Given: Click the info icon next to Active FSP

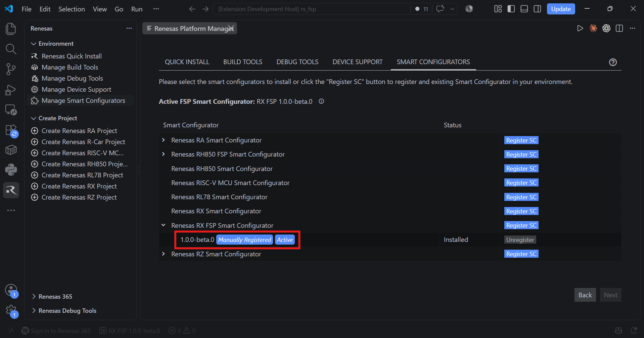Looking at the screenshot, I should coord(321,101).
